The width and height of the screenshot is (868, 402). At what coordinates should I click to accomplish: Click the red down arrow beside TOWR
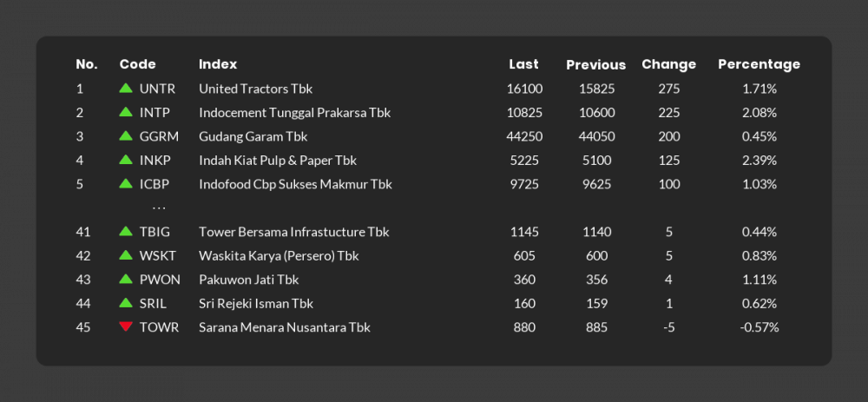coord(126,326)
